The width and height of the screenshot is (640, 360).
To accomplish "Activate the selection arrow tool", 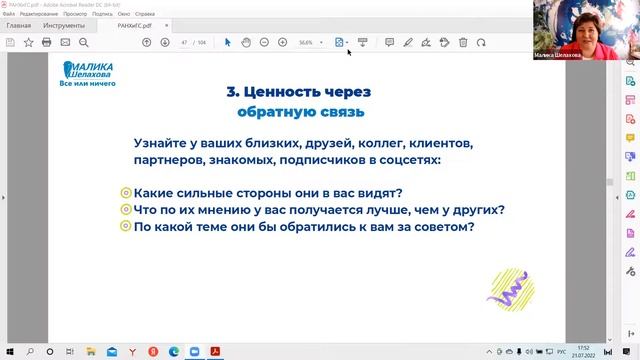I will point(228,42).
